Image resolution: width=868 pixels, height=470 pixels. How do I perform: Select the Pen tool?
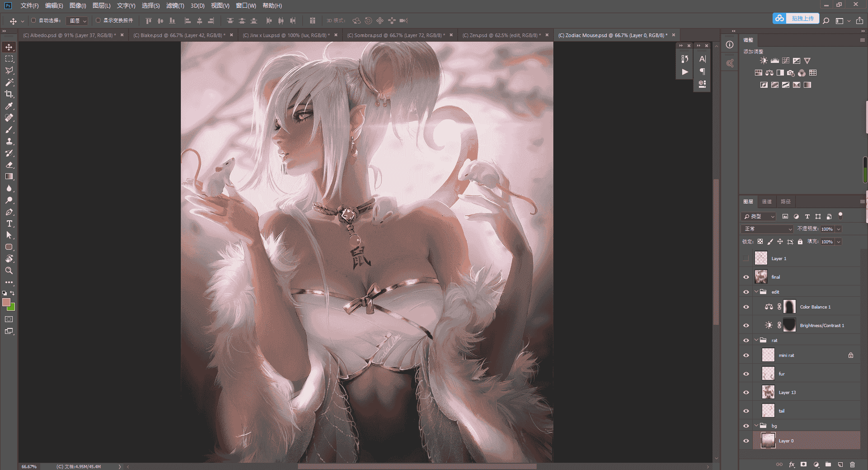(9, 212)
